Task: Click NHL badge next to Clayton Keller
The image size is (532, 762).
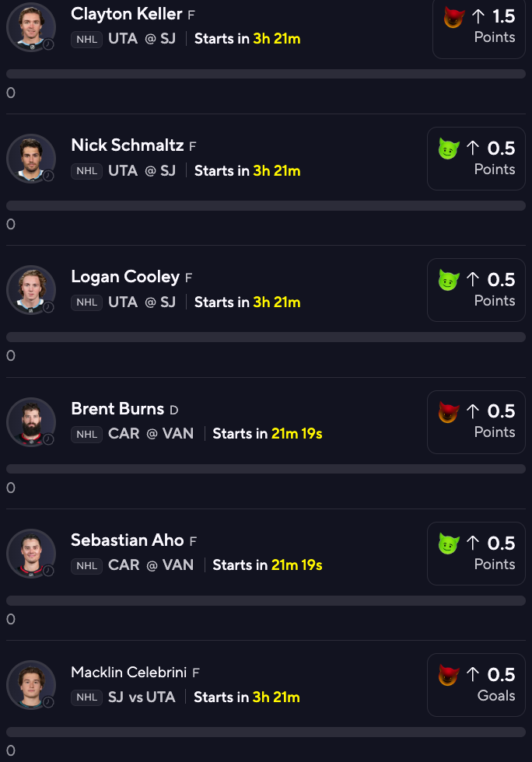Action: point(86,39)
